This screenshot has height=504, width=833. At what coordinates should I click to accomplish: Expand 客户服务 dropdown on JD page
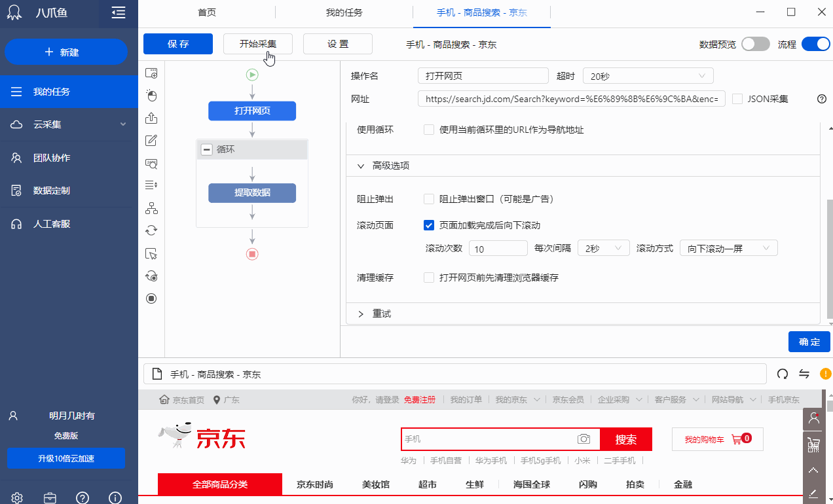[x=697, y=400]
